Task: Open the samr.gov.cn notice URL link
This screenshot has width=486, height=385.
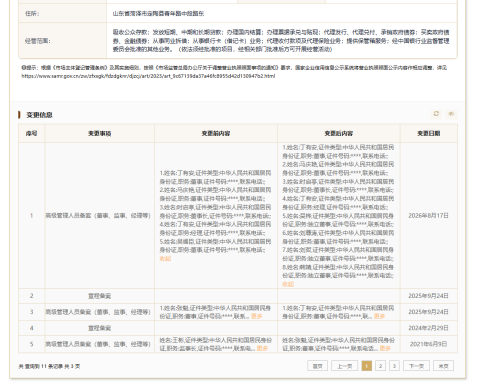Action: (x=148, y=76)
